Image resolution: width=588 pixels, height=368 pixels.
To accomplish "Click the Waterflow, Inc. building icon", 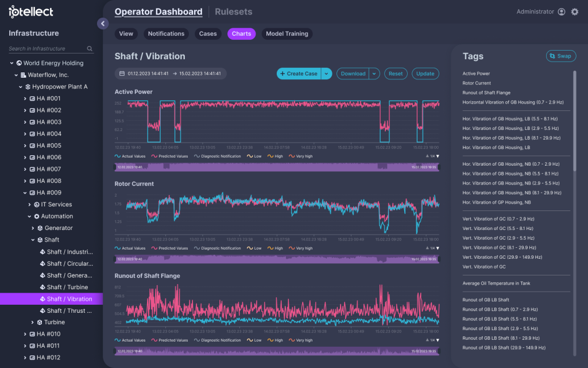I will click(x=23, y=75).
